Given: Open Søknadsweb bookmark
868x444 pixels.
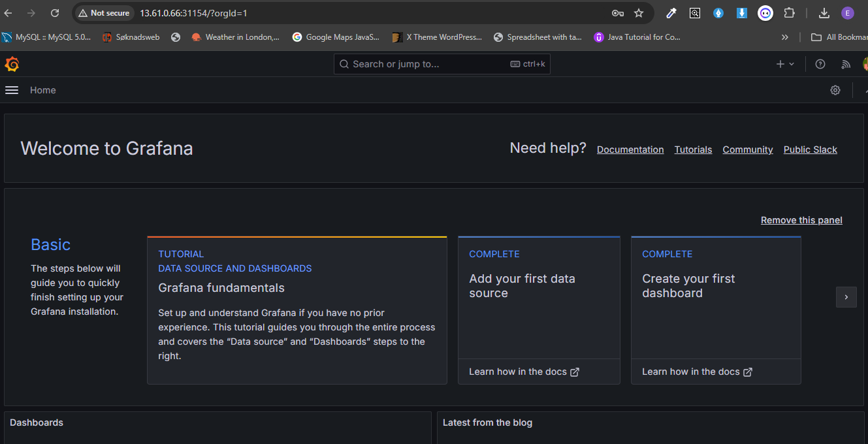Looking at the screenshot, I should coord(131,37).
